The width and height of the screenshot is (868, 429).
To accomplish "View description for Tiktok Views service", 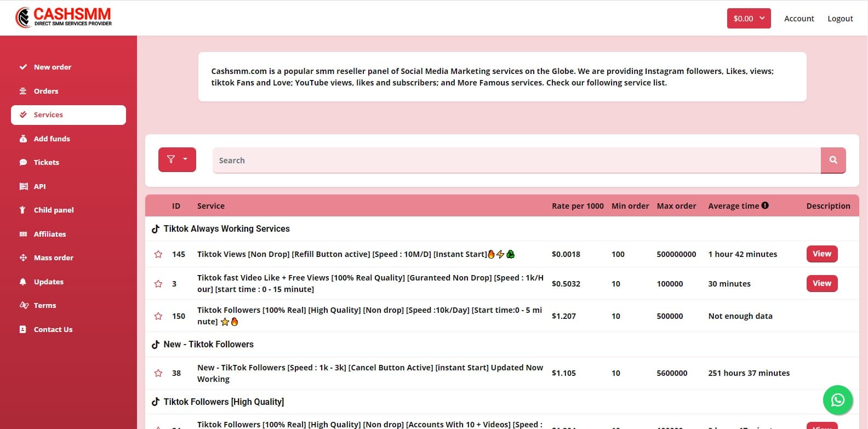I will point(821,254).
